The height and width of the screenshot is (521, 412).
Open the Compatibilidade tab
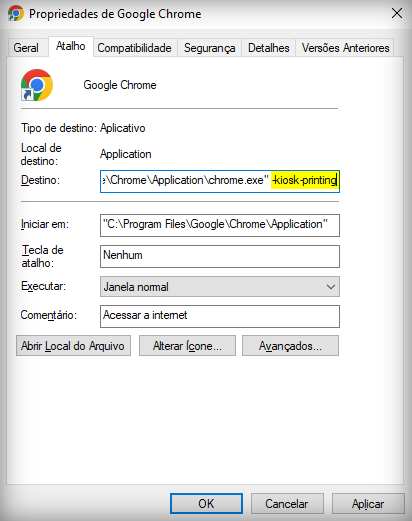point(135,48)
